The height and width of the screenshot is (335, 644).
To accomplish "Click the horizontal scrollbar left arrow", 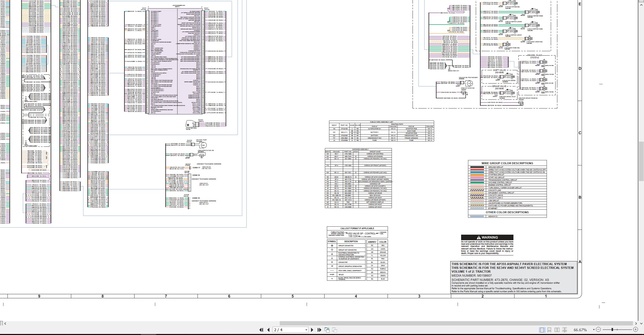I will (x=5, y=323).
